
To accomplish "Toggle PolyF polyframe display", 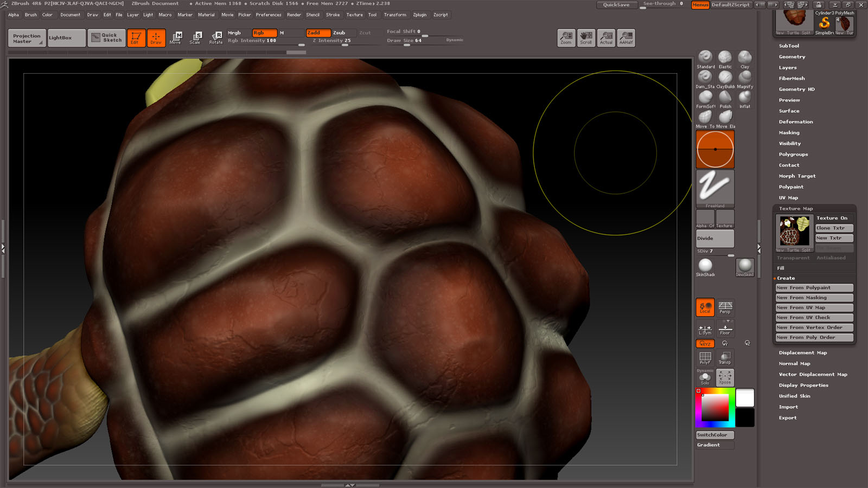I will (705, 358).
